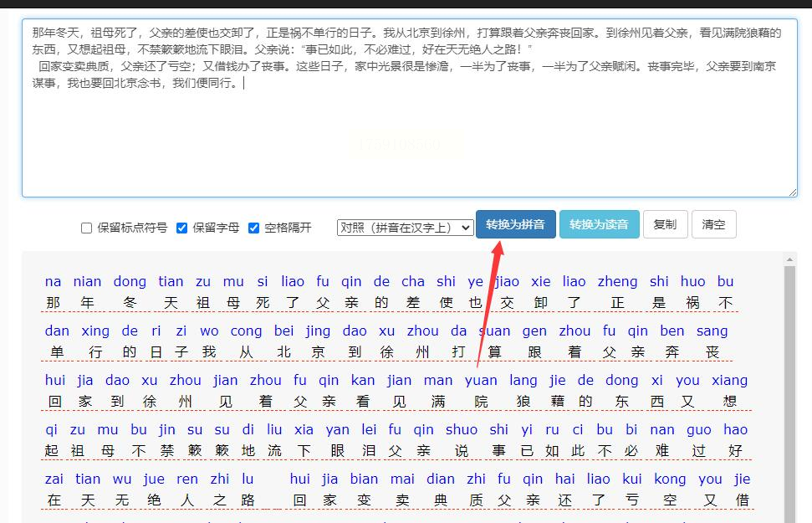Click the 空格隔开 label text
Image resolution: width=812 pixels, height=523 pixels.
pyautogui.click(x=288, y=228)
